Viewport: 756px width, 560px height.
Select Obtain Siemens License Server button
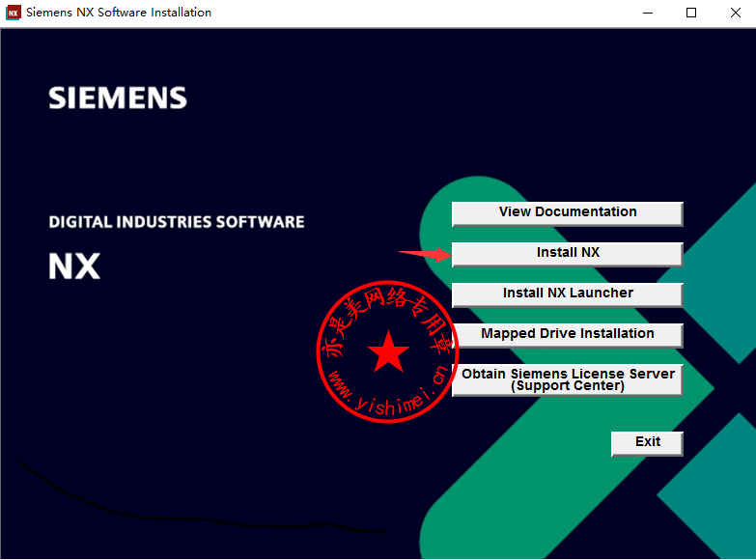[x=568, y=380]
